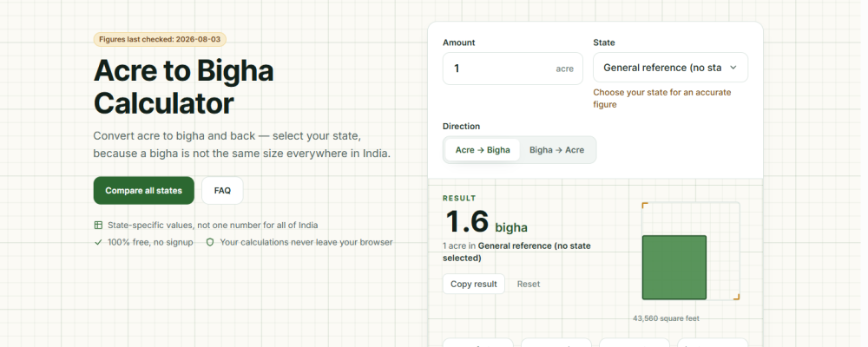
Task: Open the State dropdown
Action: pyautogui.click(x=670, y=68)
